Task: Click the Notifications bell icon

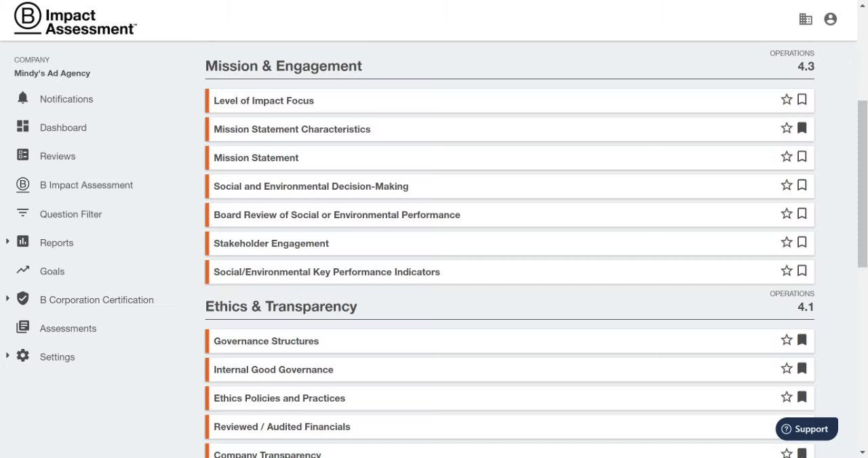Action: (x=23, y=98)
